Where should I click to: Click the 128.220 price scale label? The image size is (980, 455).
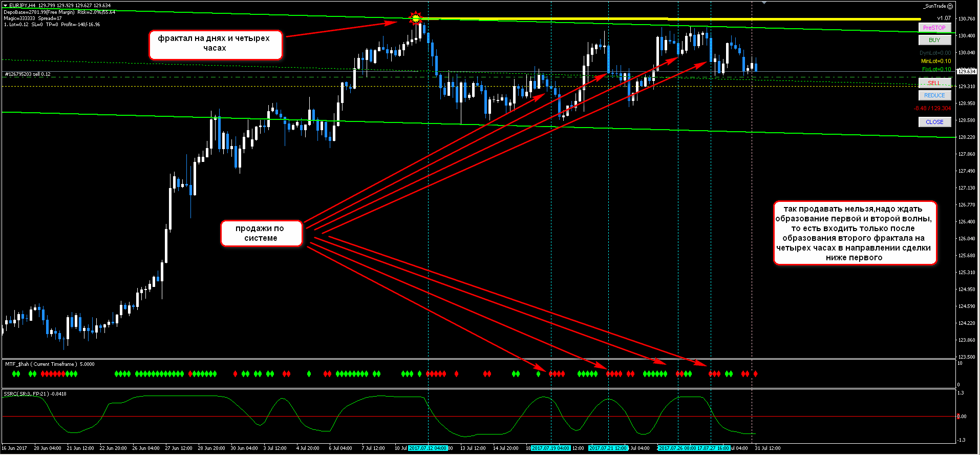point(967,137)
